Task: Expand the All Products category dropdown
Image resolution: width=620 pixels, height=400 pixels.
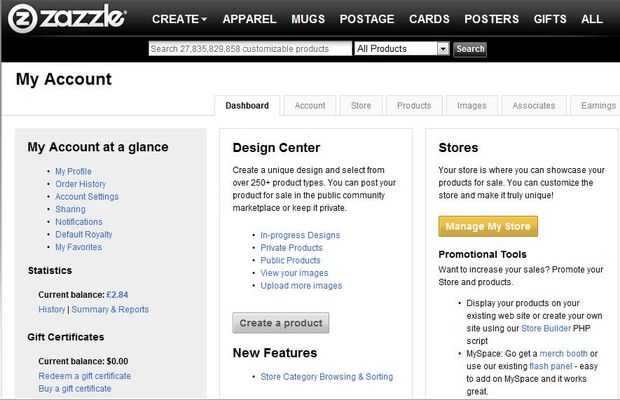Action: [443, 48]
